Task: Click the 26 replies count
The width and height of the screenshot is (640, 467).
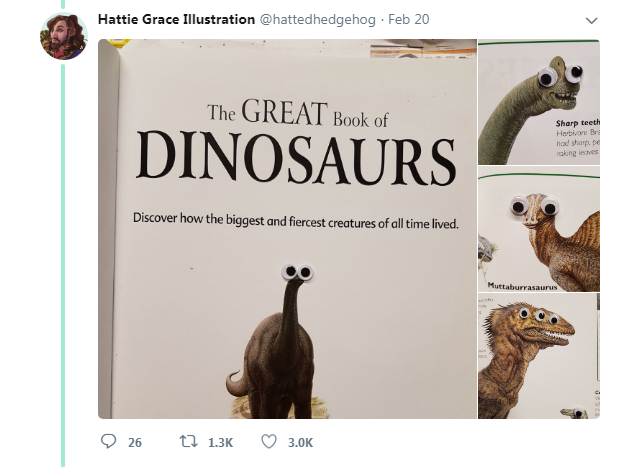Action: [135, 442]
